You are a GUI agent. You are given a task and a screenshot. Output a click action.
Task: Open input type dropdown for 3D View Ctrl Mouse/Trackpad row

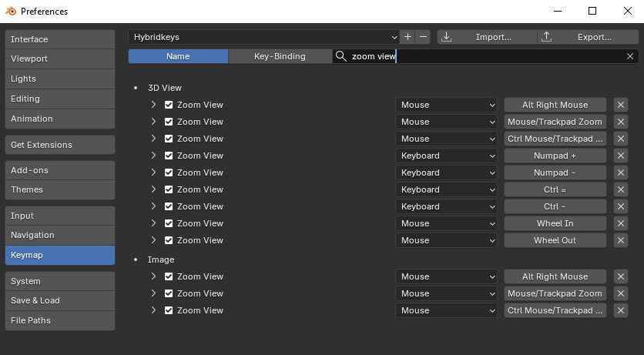click(x=447, y=139)
